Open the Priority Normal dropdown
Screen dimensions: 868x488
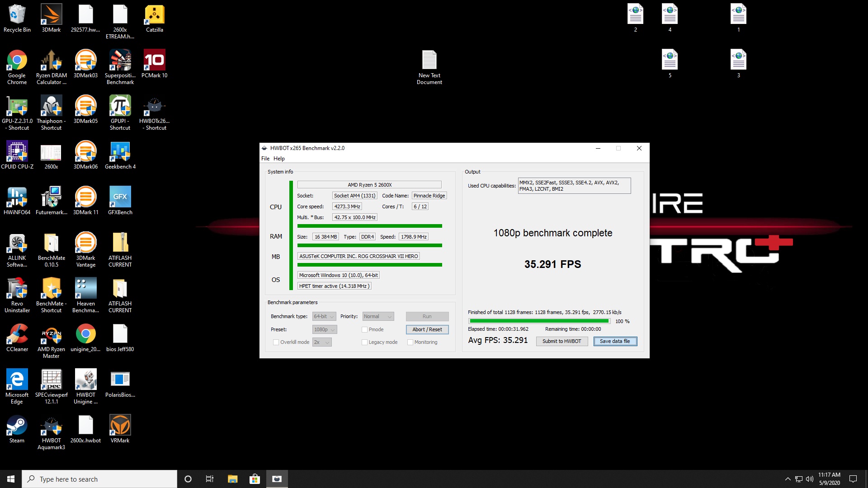tap(378, 316)
